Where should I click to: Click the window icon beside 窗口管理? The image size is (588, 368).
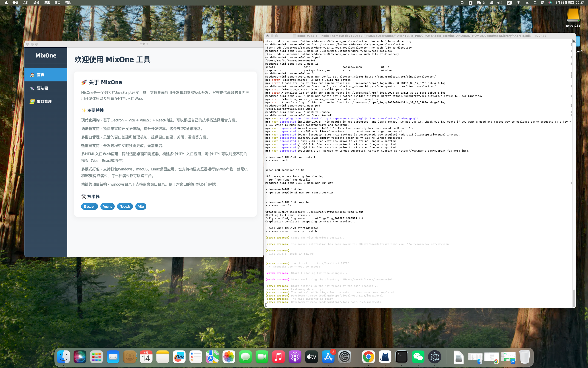click(x=32, y=102)
